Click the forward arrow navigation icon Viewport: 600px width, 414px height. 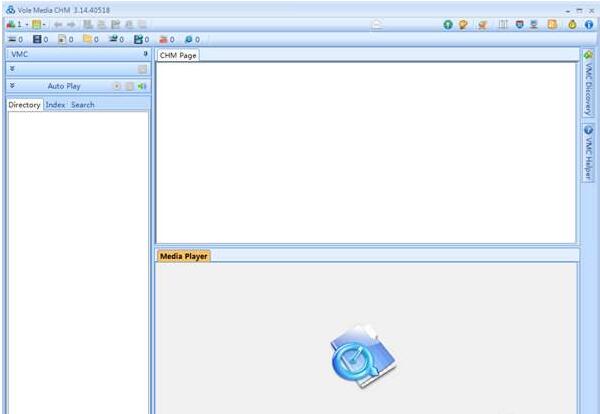[x=71, y=24]
